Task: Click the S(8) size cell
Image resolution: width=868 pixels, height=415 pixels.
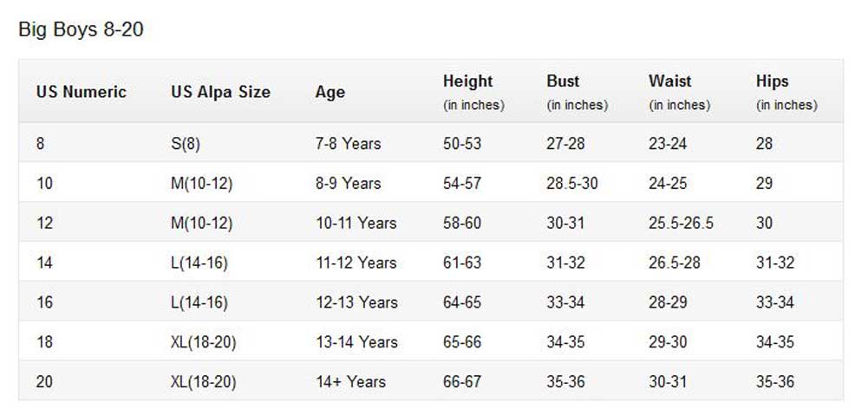Action: coord(186,143)
